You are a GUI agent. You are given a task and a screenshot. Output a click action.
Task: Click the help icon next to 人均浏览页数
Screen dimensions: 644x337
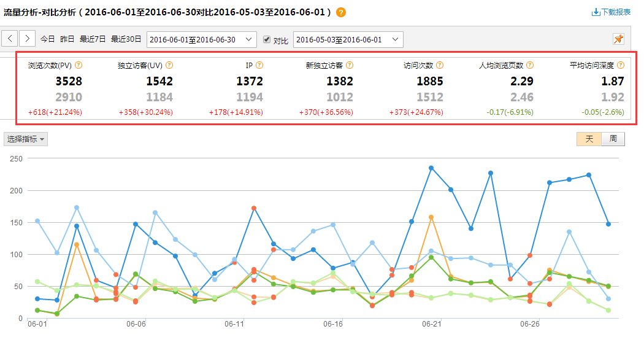[x=529, y=65]
